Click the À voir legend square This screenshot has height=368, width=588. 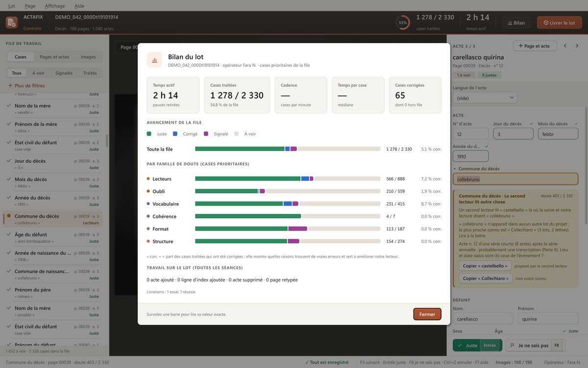237,133
